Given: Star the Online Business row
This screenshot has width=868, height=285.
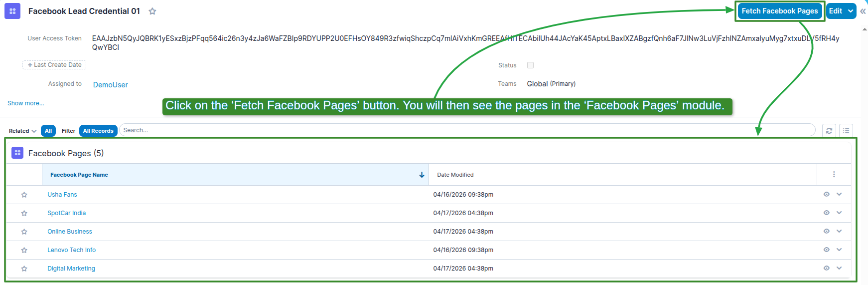Looking at the screenshot, I should click(x=24, y=232).
